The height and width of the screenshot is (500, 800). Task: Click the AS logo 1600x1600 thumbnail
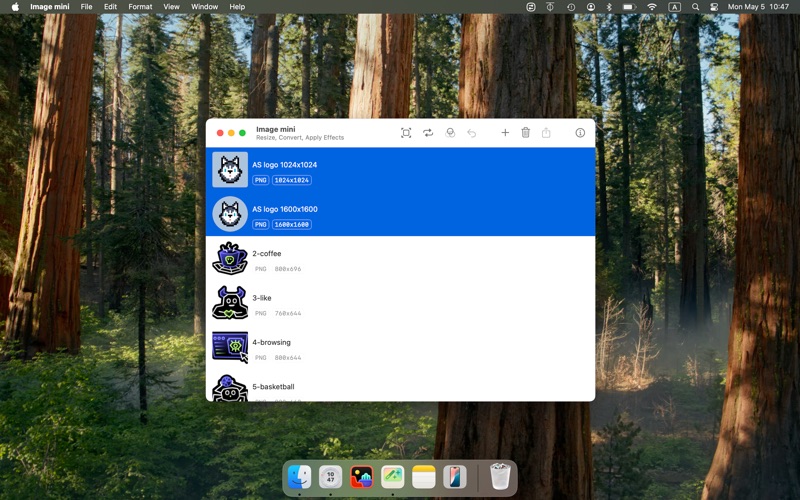pos(230,214)
